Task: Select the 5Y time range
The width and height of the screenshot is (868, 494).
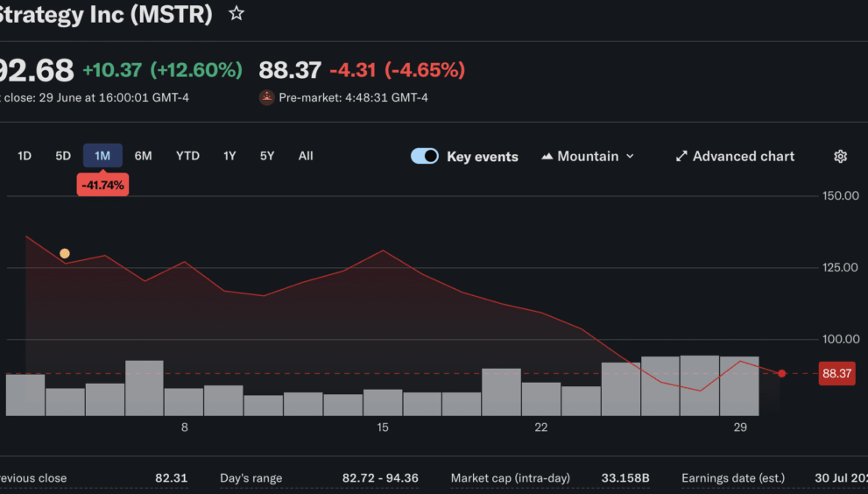Action: pos(267,156)
